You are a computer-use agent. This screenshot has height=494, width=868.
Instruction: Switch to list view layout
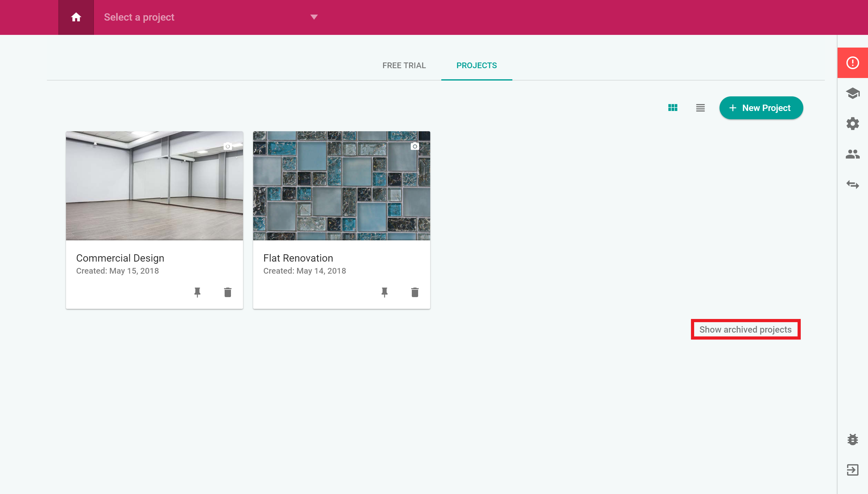[700, 108]
